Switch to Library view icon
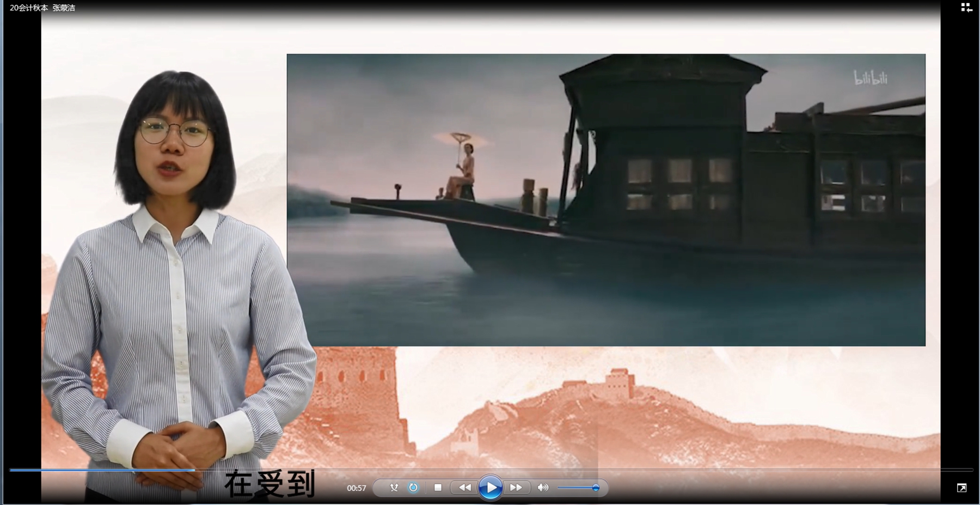Screen dimensions: 980x505 tap(966, 8)
